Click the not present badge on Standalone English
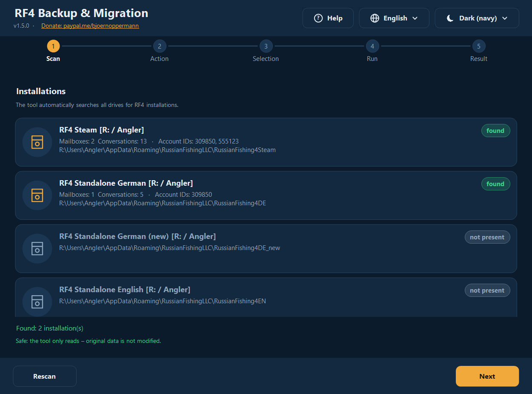This screenshot has height=394, width=532. (487, 290)
